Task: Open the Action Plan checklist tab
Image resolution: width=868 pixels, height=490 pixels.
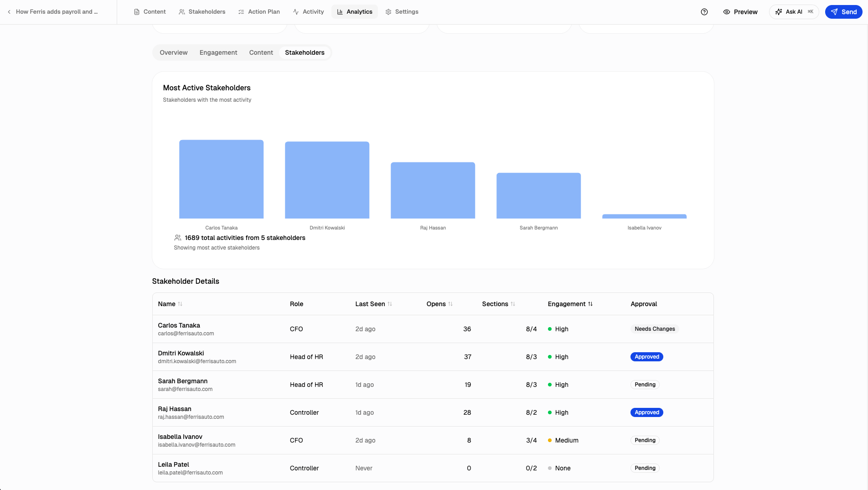Action: (x=259, y=12)
